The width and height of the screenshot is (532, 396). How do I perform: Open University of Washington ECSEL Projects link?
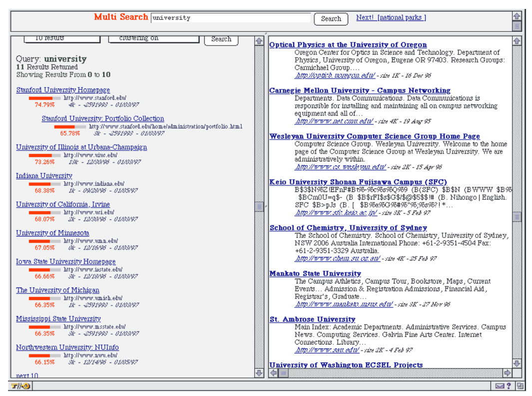tap(346, 365)
